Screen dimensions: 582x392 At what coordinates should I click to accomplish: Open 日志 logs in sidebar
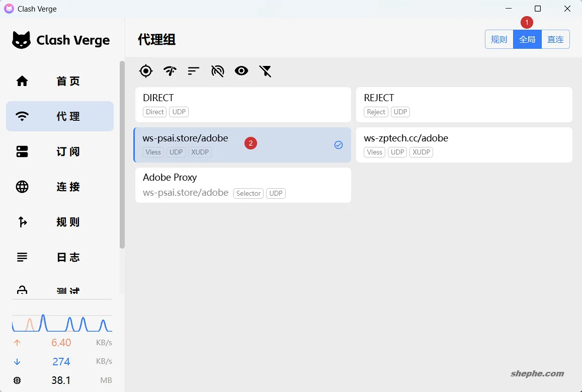click(x=60, y=257)
